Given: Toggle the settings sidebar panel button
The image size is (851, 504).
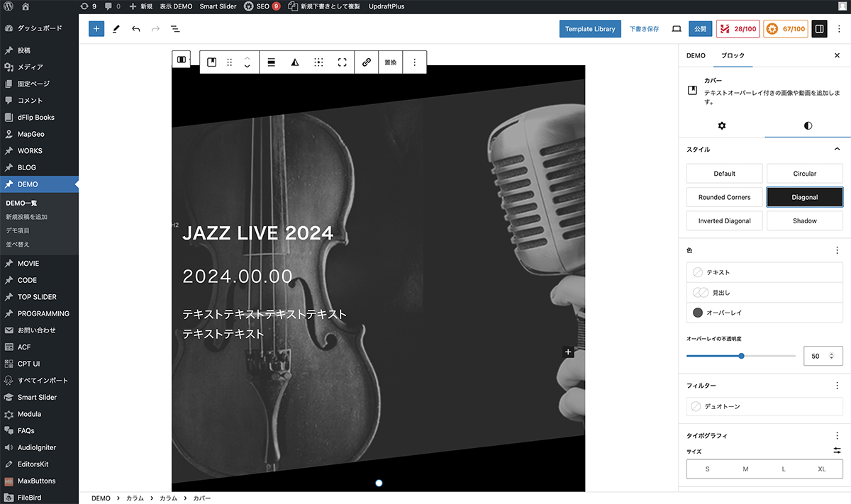Looking at the screenshot, I should click(819, 29).
